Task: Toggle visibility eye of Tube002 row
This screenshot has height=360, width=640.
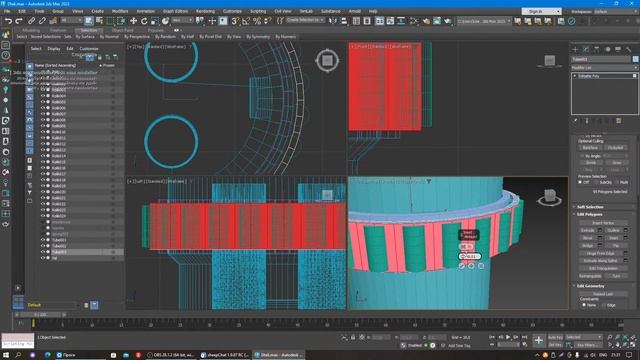Action: (43, 246)
